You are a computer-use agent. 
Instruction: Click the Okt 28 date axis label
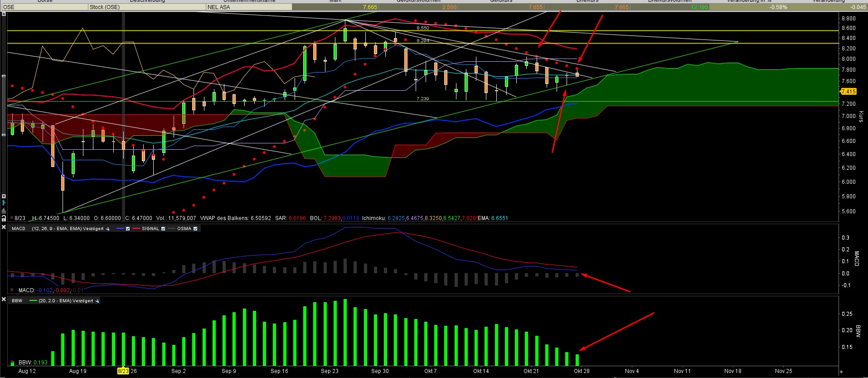pyautogui.click(x=582, y=371)
